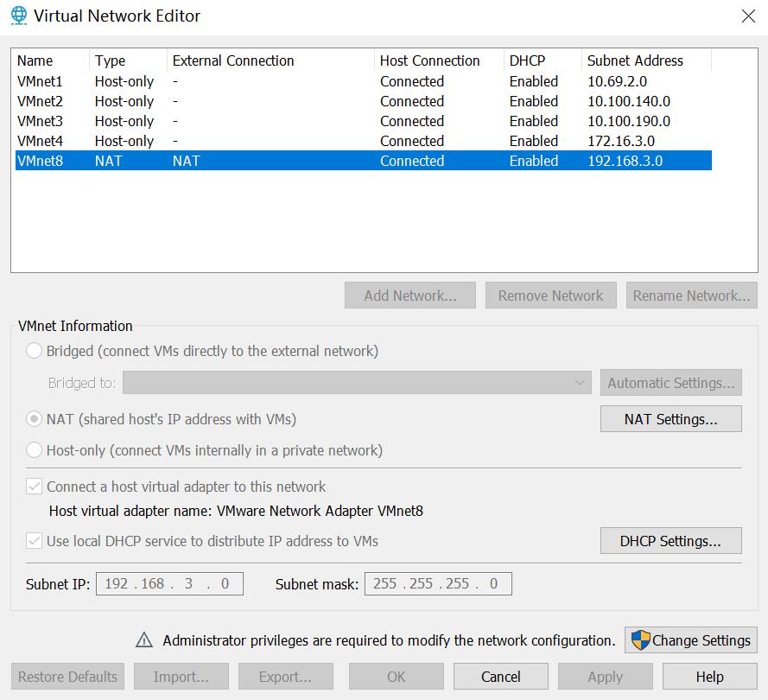Toggle Use local DHCP service checkbox
The width and height of the screenshot is (768, 700).
coord(34,541)
